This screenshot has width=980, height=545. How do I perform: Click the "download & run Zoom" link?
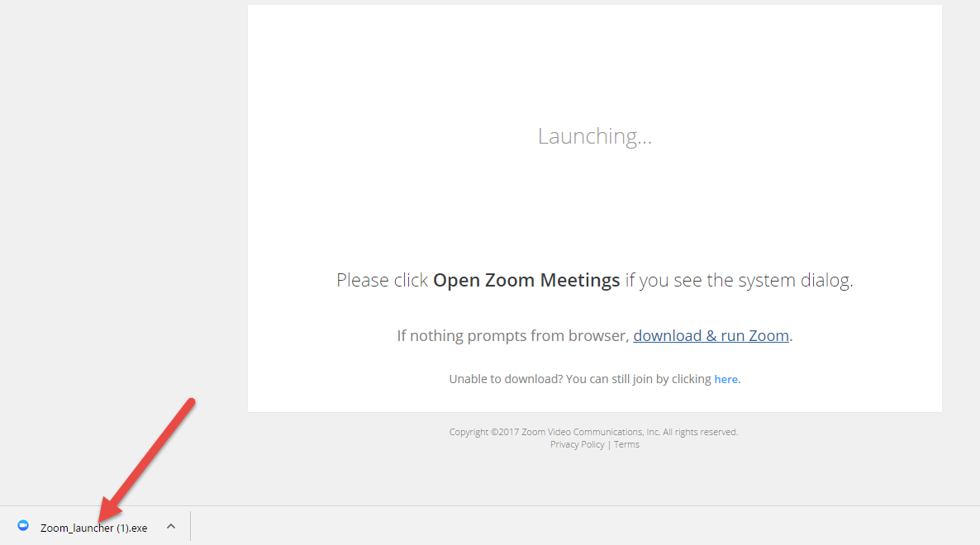coord(711,335)
